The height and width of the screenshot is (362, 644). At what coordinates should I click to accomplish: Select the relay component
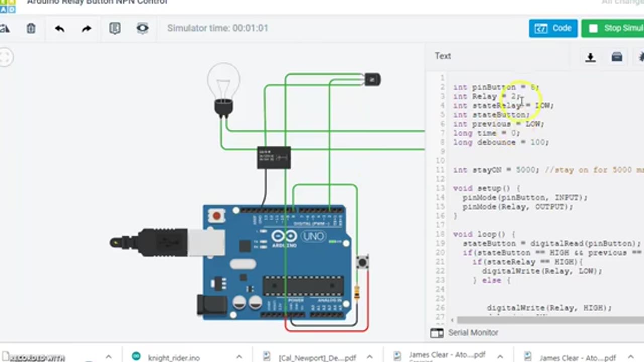[274, 157]
